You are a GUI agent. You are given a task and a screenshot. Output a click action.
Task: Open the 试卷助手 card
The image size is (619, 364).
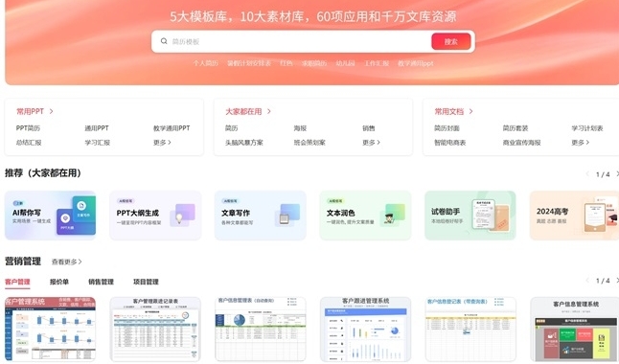470,216
